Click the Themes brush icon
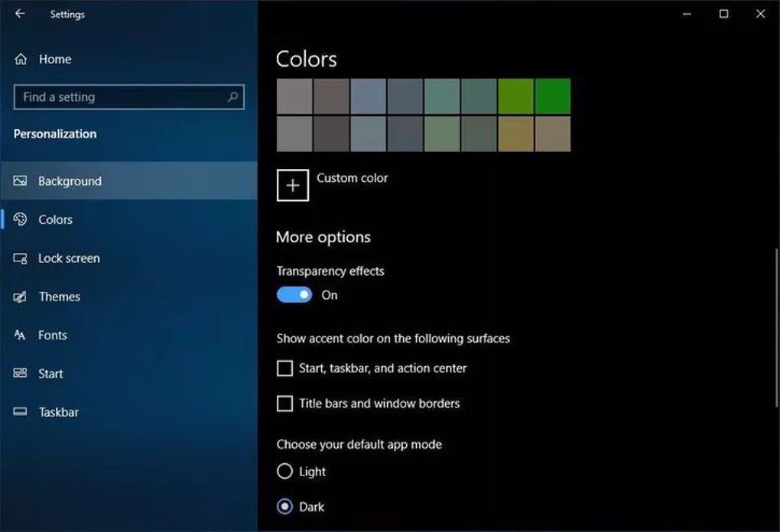The image size is (780, 532). [20, 297]
